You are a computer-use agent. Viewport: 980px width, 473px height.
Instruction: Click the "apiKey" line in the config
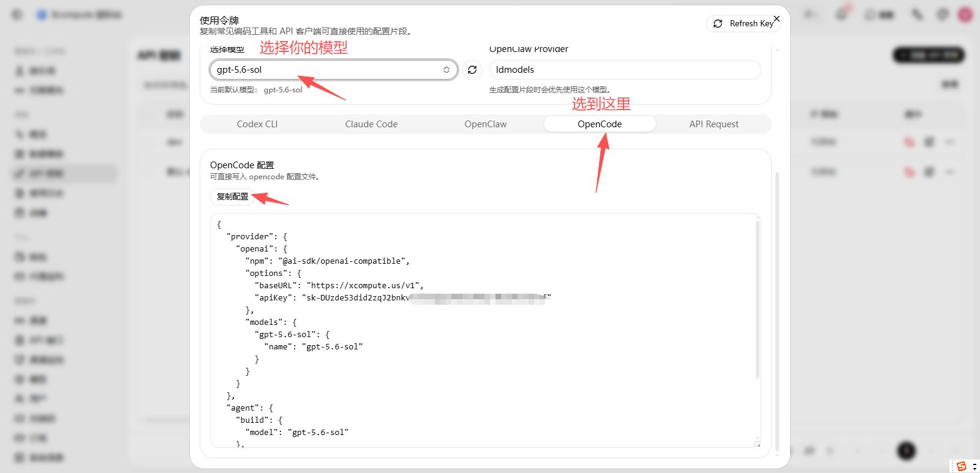click(402, 298)
